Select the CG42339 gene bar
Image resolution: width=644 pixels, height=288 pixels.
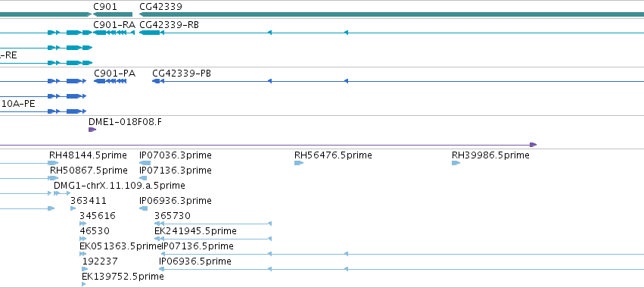[x=391, y=14]
